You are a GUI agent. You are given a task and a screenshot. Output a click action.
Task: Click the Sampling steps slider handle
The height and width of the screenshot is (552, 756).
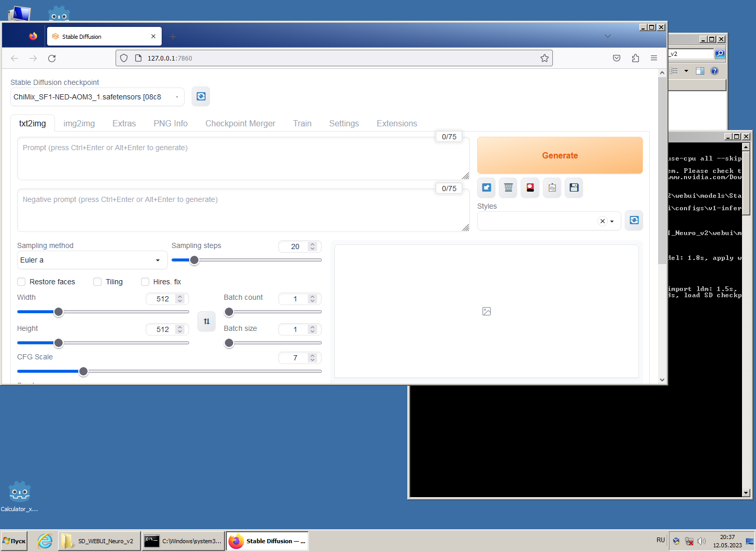point(194,260)
